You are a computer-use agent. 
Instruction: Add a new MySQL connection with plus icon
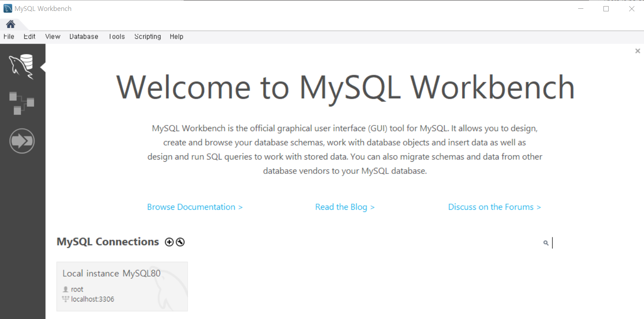(x=169, y=242)
